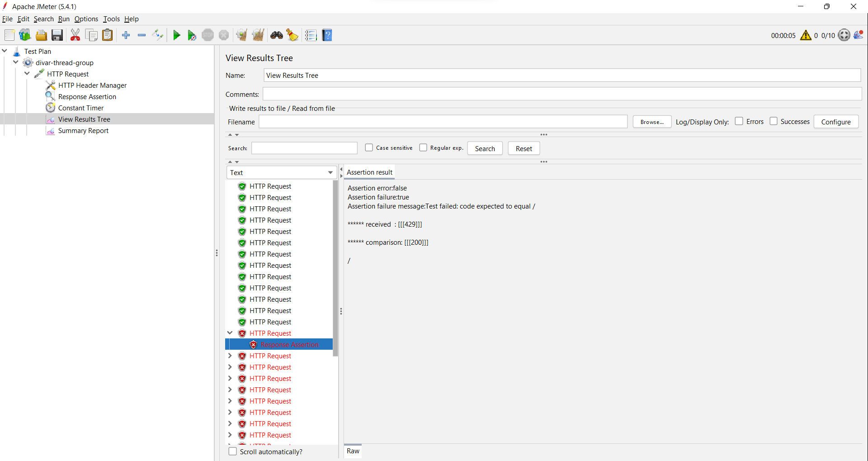
Task: Click Start no pauses icon
Action: pos(192,35)
